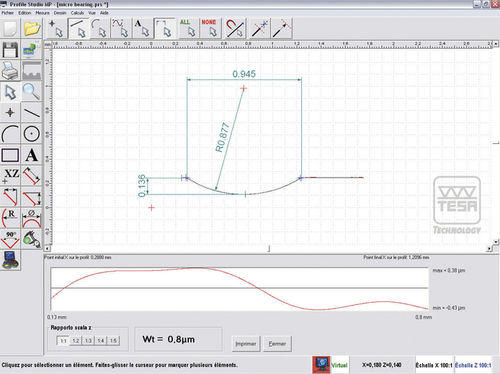Select the radius R dimension tool

(x=10, y=218)
